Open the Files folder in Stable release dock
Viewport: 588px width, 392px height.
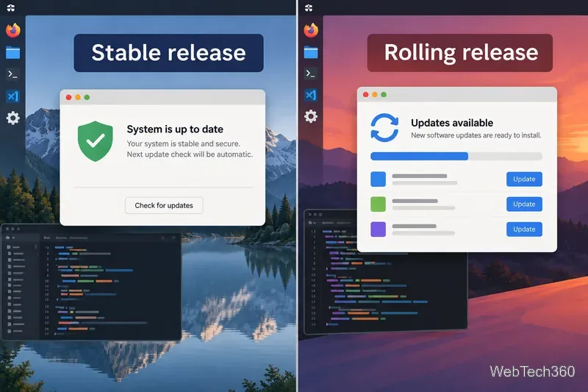[12, 53]
